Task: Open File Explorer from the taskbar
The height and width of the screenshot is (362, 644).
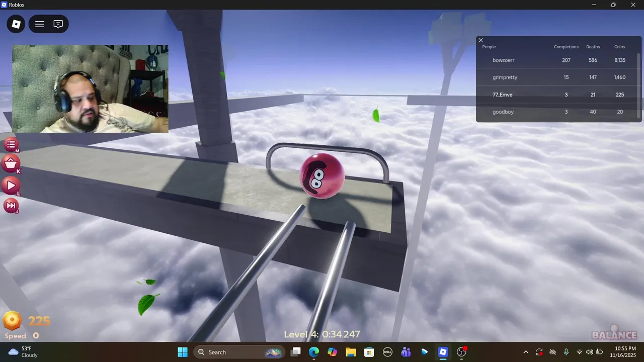Action: coord(351,352)
